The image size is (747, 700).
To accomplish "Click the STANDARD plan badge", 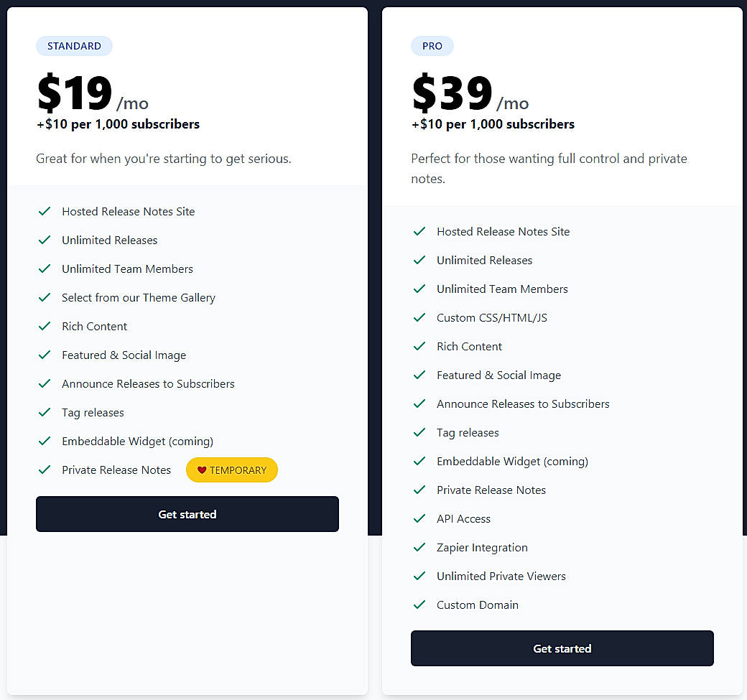I will point(74,45).
